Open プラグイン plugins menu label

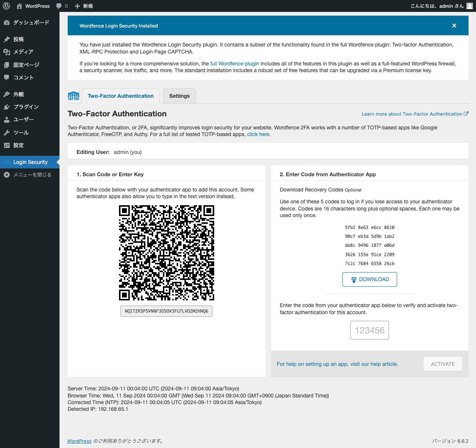26,107
